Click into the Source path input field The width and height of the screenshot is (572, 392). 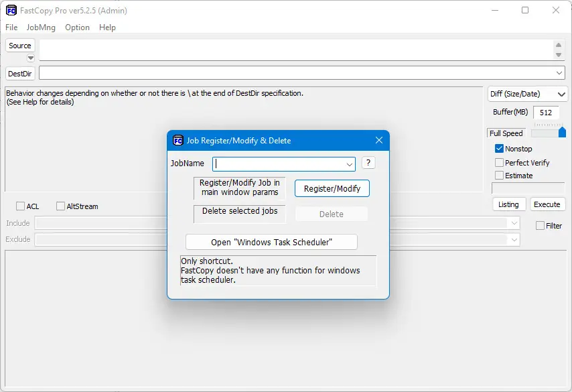click(x=296, y=50)
